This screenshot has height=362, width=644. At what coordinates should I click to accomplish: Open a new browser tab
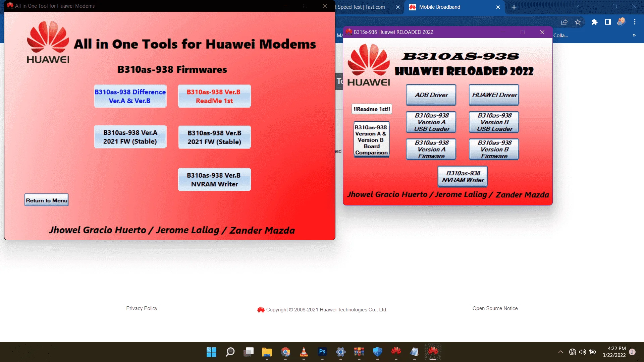tap(514, 7)
